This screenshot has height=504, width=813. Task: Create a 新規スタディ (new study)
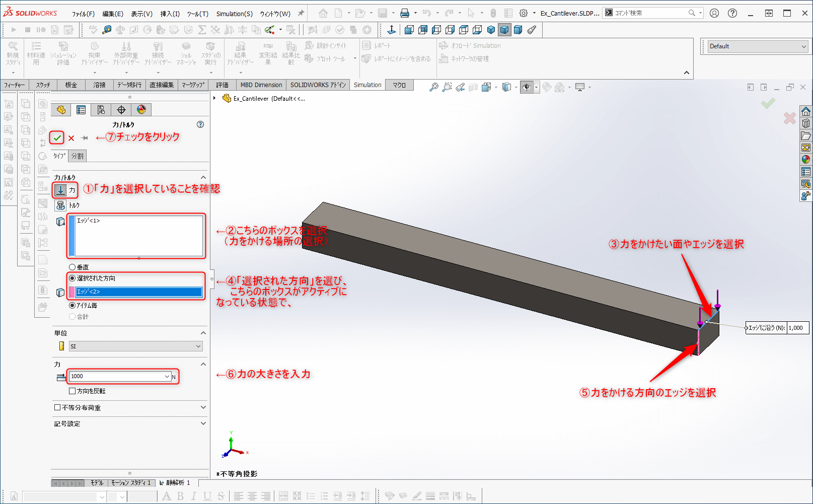(13, 53)
